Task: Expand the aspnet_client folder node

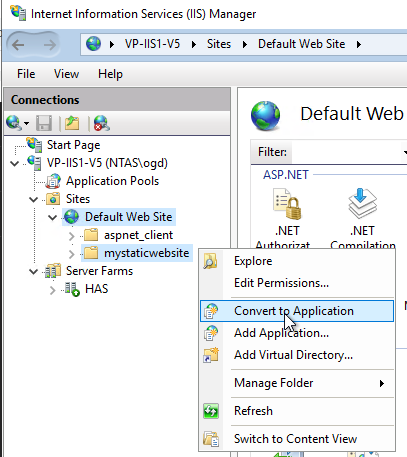Action: point(72,236)
